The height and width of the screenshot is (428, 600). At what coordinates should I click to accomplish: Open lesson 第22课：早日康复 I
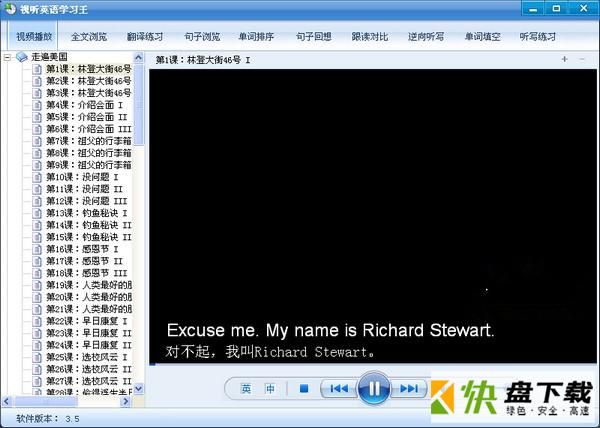point(87,321)
